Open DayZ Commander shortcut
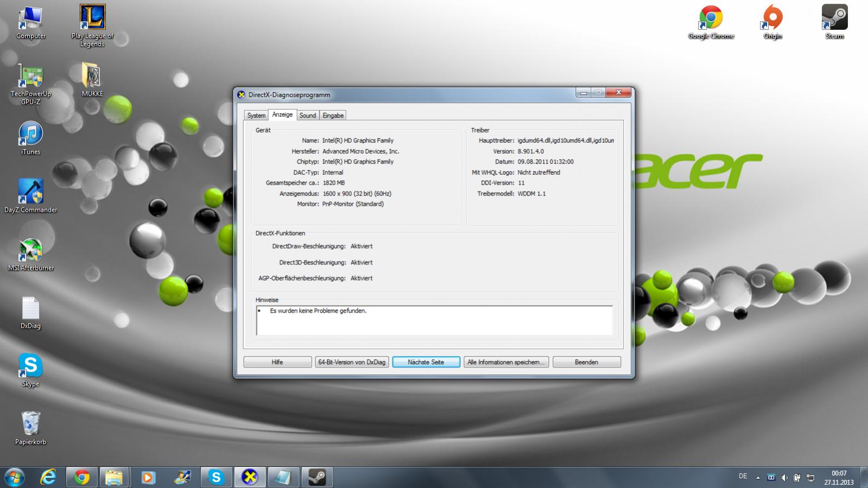Viewport: 868px width, 488px height. 30,196
